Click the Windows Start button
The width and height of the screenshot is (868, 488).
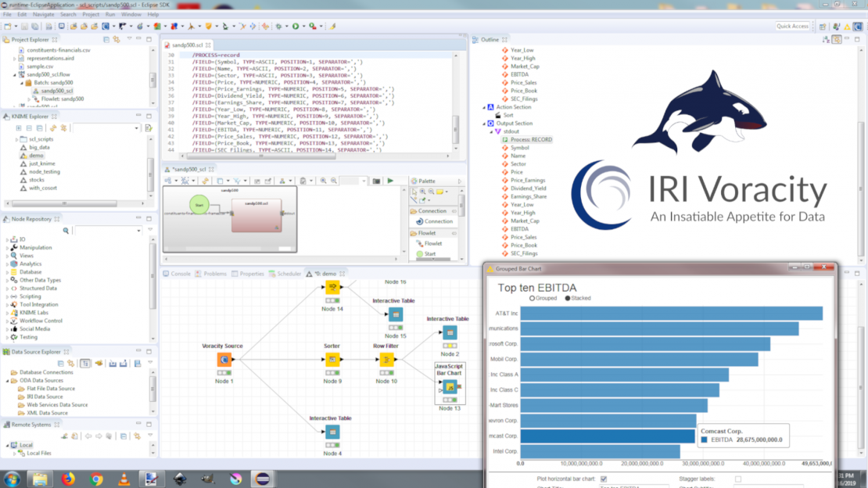pos(12,479)
